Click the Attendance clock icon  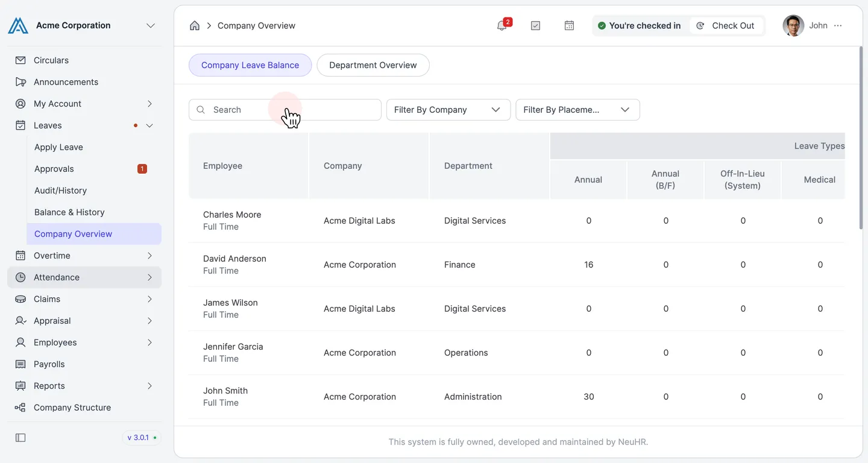click(x=20, y=277)
